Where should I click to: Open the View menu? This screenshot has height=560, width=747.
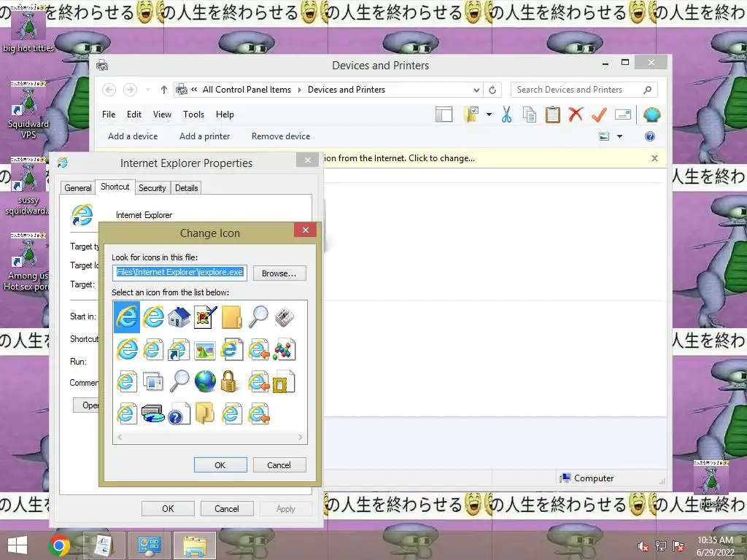[162, 114]
